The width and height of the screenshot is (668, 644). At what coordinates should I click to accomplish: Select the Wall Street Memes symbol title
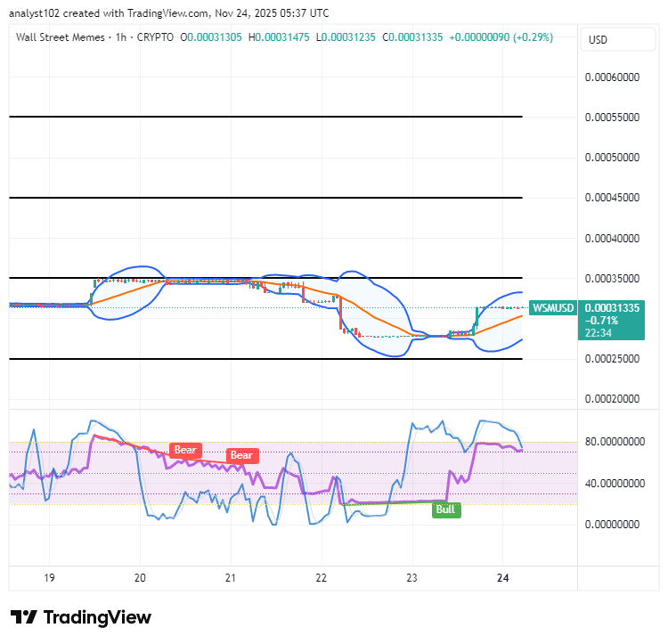(x=60, y=37)
